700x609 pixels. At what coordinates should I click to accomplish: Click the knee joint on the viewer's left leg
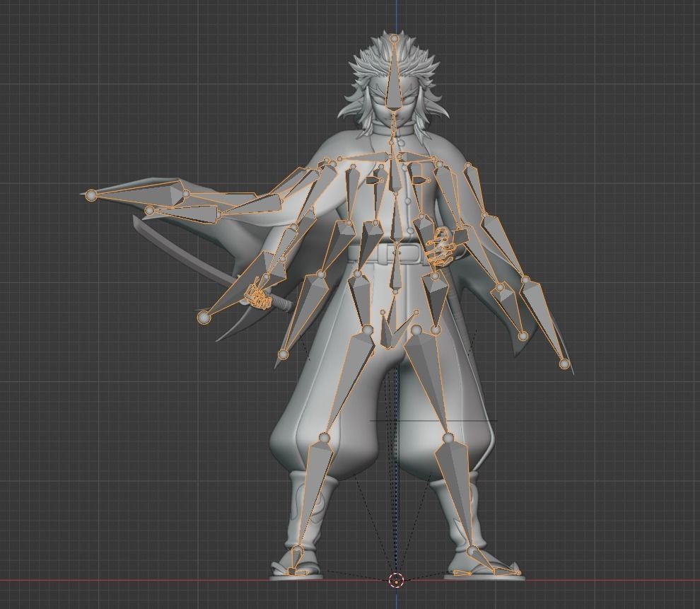click(x=324, y=437)
